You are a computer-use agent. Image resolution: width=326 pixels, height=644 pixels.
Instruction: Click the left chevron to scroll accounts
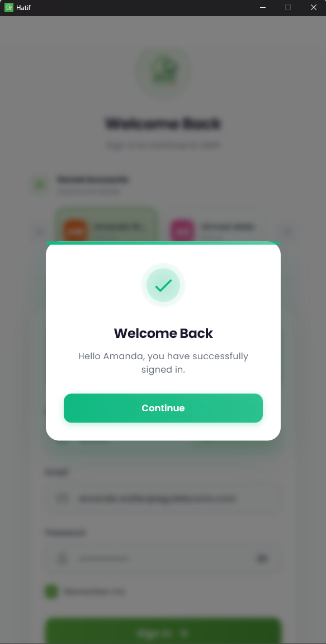click(x=39, y=231)
